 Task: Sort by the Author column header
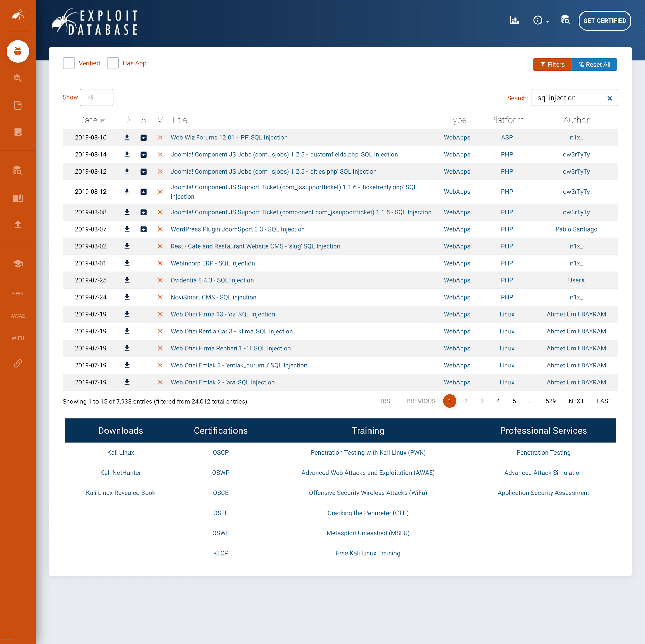pyautogui.click(x=576, y=120)
